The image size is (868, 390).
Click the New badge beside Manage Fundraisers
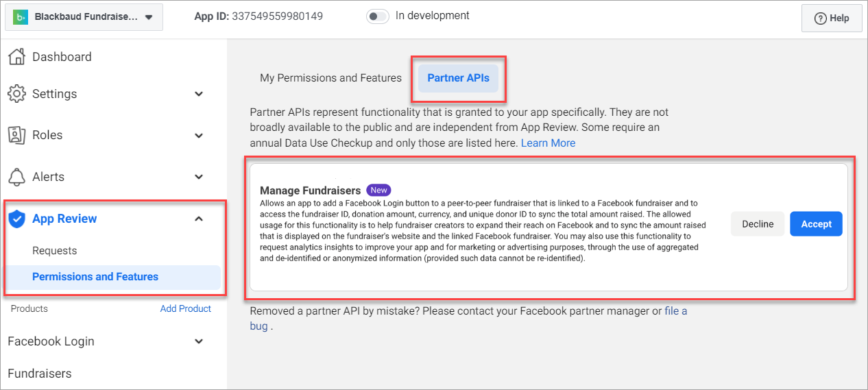pos(378,190)
